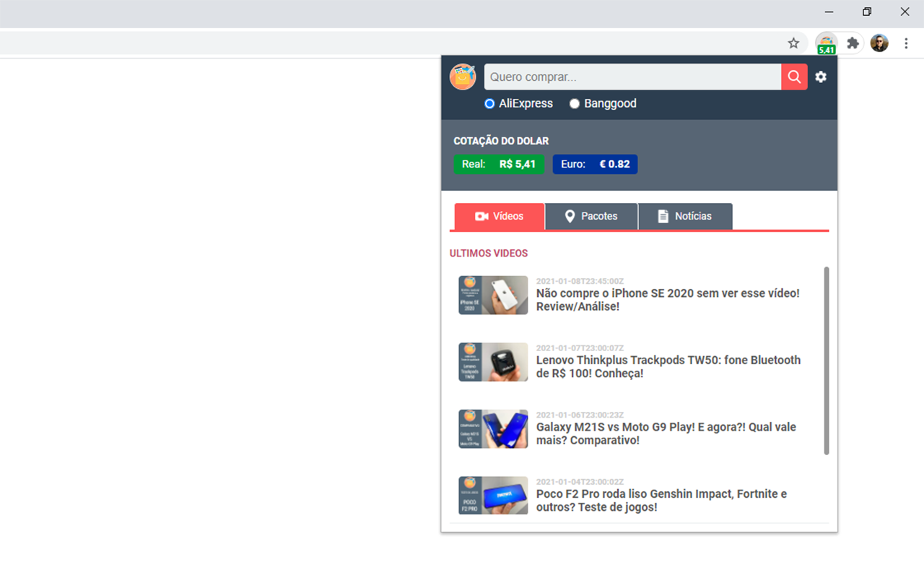Open extension settings gear
924x578 pixels.
point(821,77)
